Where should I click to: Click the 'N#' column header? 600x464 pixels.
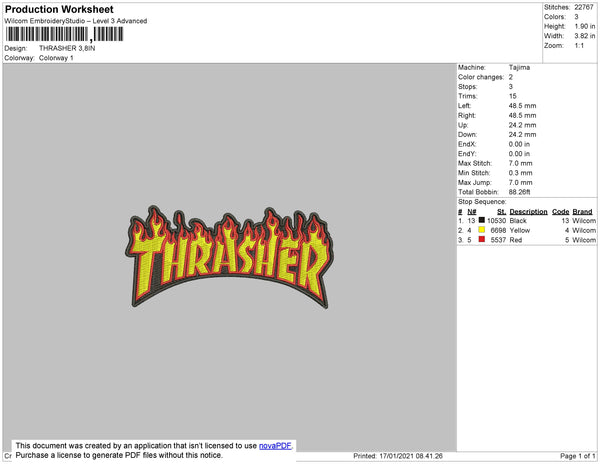coord(471,212)
